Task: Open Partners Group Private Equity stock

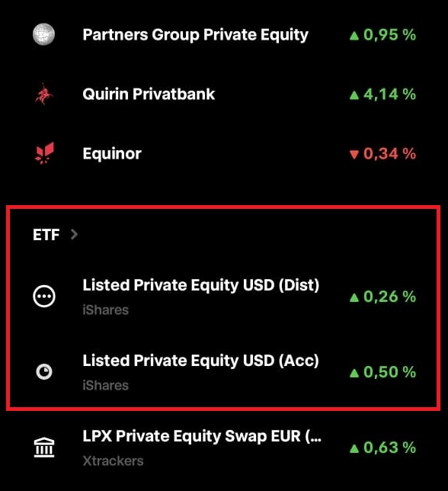Action: [x=224, y=34]
